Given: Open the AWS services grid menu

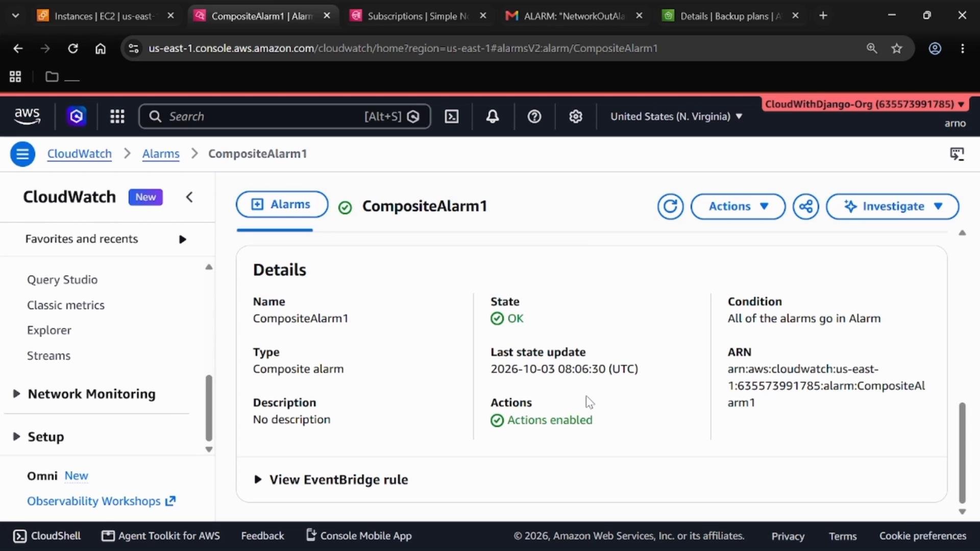Looking at the screenshot, I should coord(117,116).
